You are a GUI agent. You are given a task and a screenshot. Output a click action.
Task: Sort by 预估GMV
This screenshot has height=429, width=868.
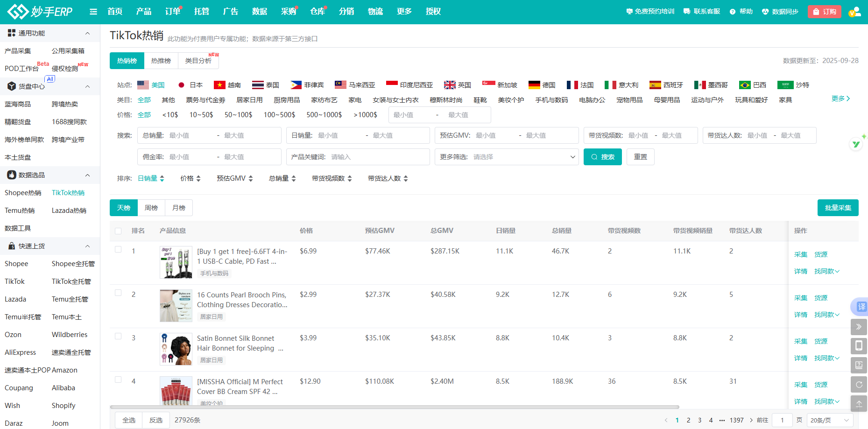[235, 178]
